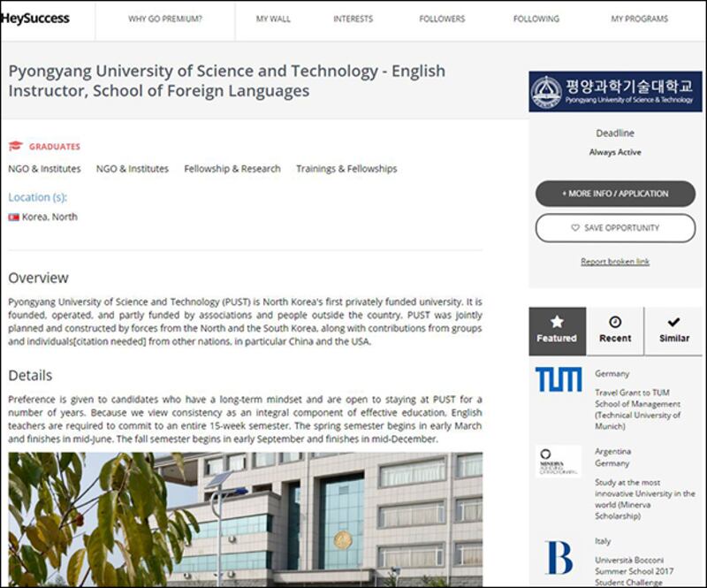
Task: Click the Argentina country label
Action: click(612, 451)
